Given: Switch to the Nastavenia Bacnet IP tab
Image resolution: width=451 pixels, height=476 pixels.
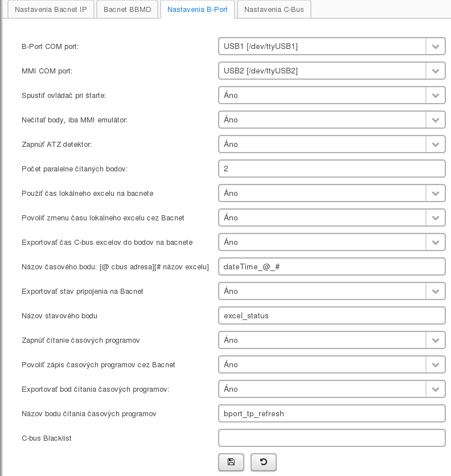Looking at the screenshot, I should [x=51, y=10].
